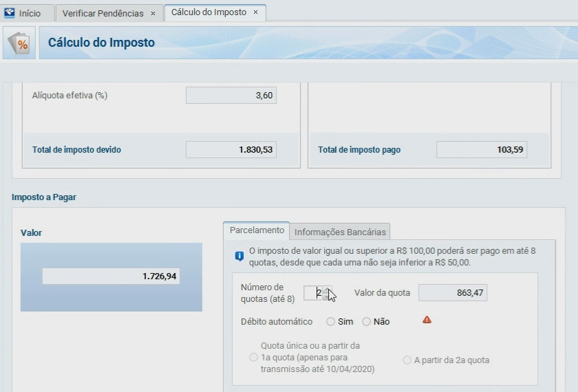Viewport: 578px width, 392px height.
Task: Select Não for Débito automático
Action: click(x=367, y=321)
